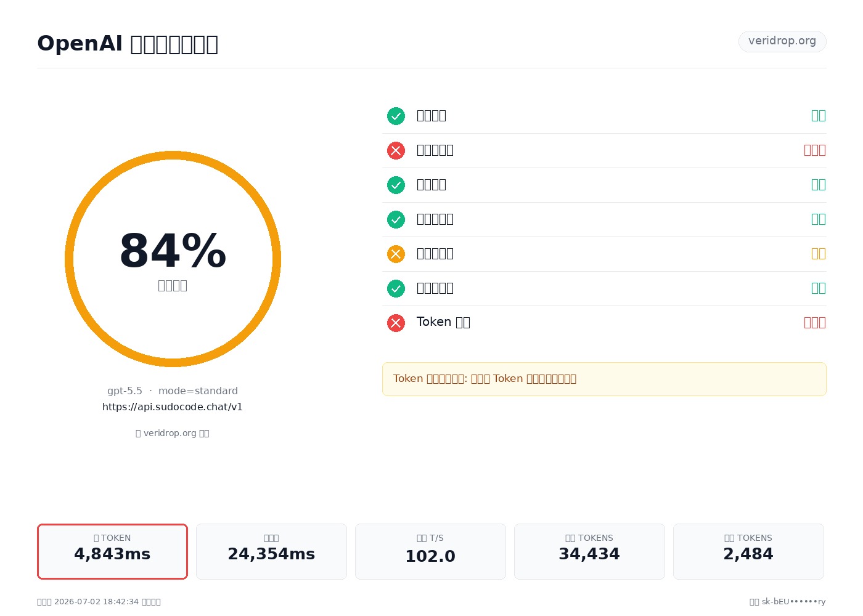
Task: Click the green check icon in the third result row
Action: coord(396,185)
